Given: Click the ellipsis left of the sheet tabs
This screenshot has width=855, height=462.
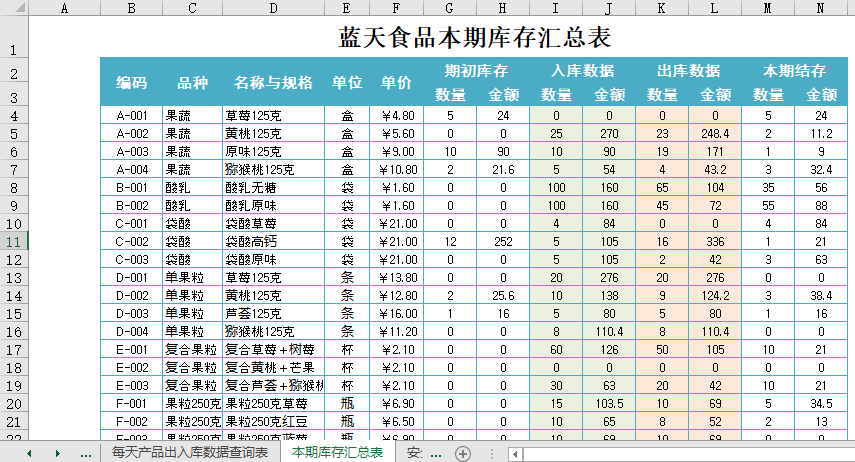Looking at the screenshot, I should click(86, 453).
